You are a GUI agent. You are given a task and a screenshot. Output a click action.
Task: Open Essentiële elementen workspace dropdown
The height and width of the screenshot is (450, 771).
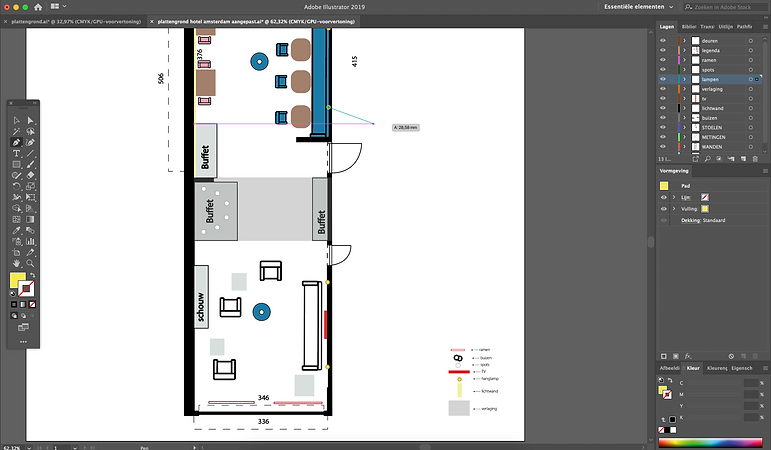point(639,7)
